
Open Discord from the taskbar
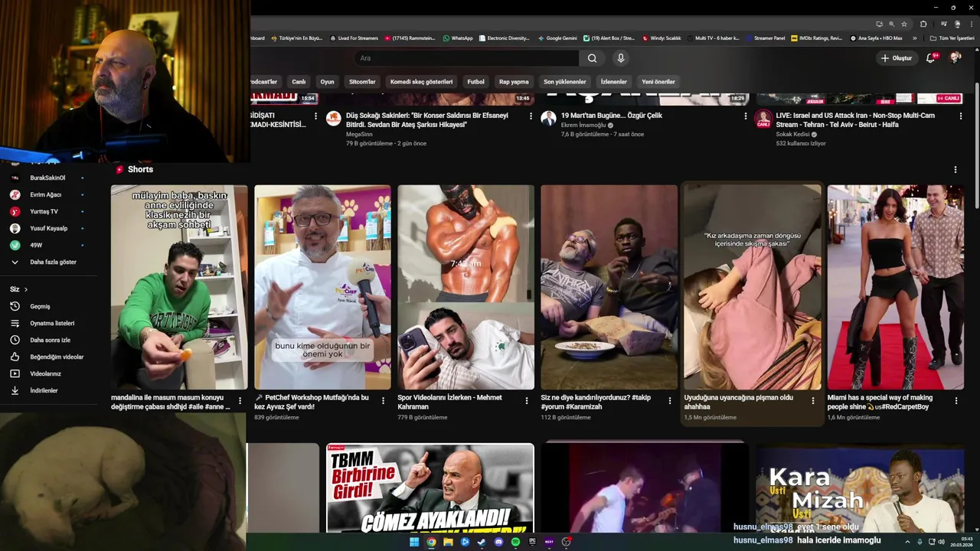498,542
